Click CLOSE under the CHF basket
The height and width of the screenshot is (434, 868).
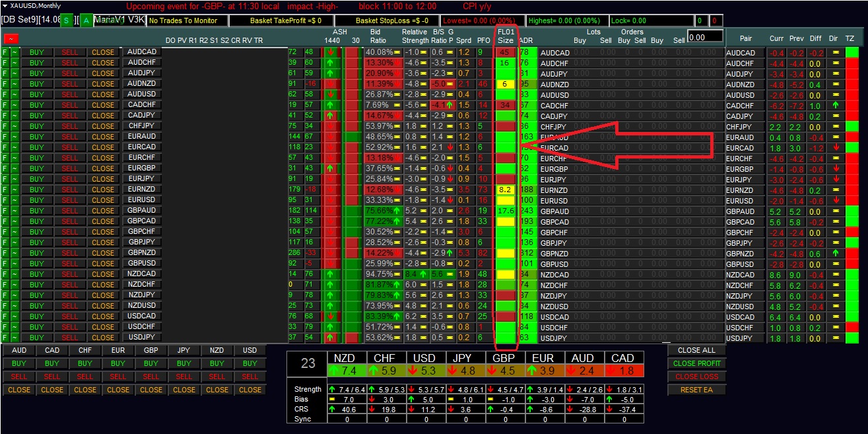click(x=85, y=390)
